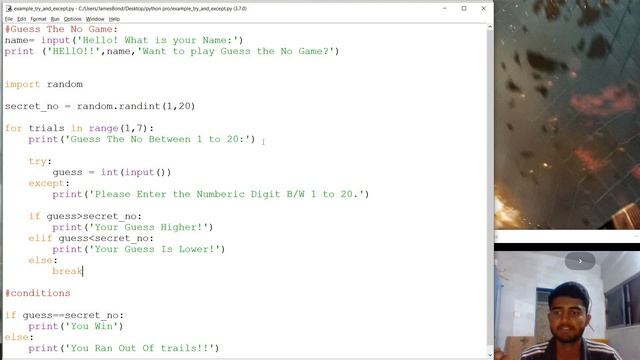Click the 'break' statement
The height and width of the screenshot is (360, 640).
pyautogui.click(x=67, y=271)
